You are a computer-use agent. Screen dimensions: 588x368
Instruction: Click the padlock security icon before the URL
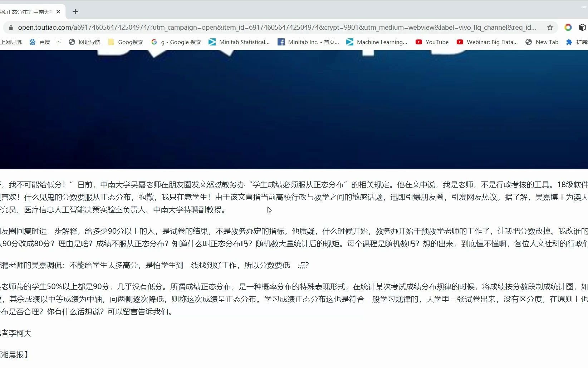click(10, 27)
